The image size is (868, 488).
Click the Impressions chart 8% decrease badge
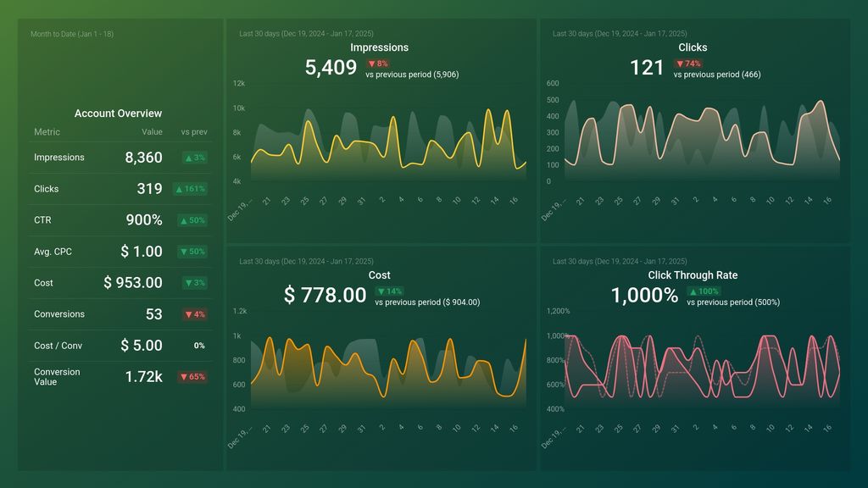click(x=378, y=64)
